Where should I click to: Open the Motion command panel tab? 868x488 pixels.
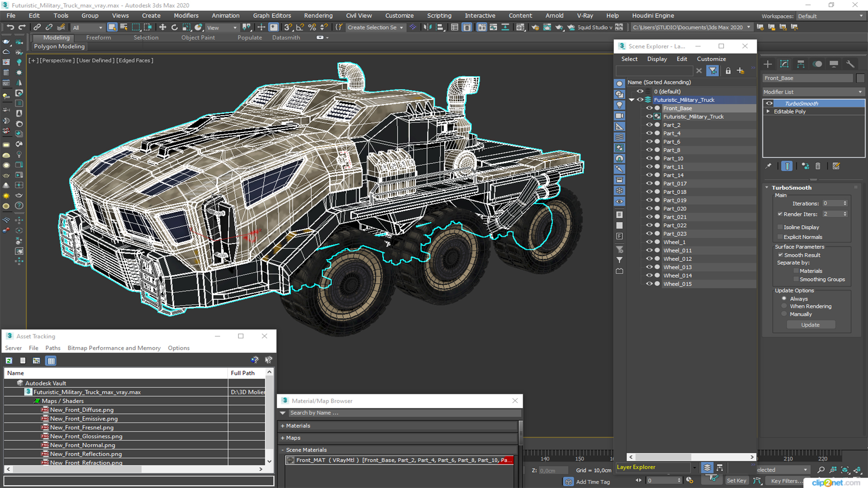pyautogui.click(x=817, y=64)
